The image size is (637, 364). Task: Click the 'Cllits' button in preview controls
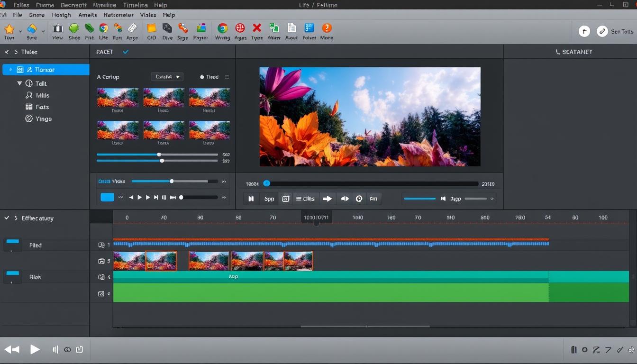[305, 199]
